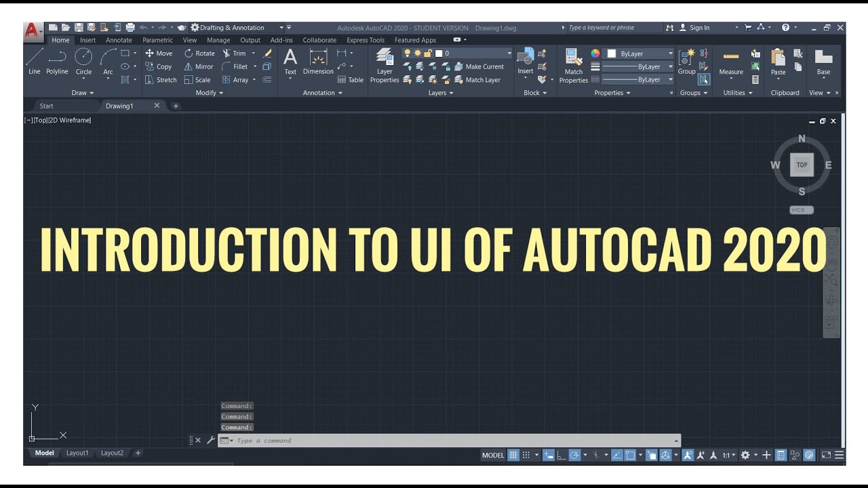The height and width of the screenshot is (488, 868).
Task: Activate the Move command
Action: (159, 54)
